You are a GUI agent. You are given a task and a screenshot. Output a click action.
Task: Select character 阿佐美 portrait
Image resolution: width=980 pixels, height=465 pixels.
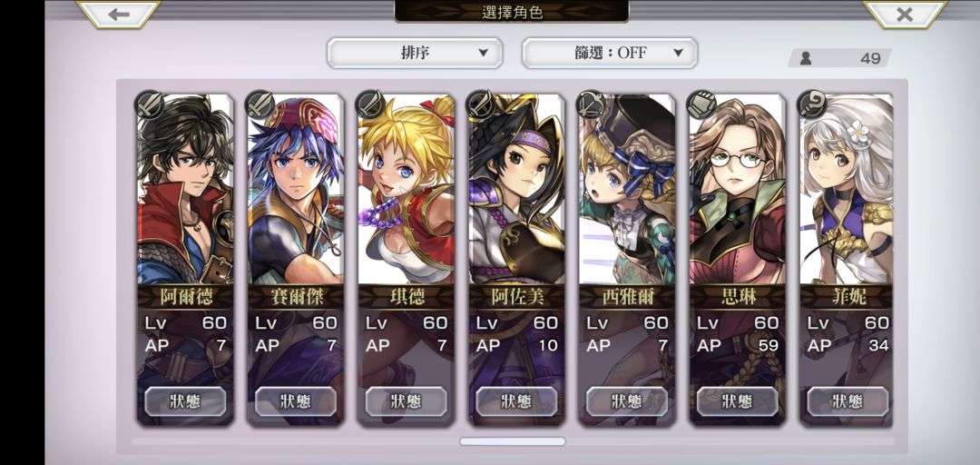point(516,189)
